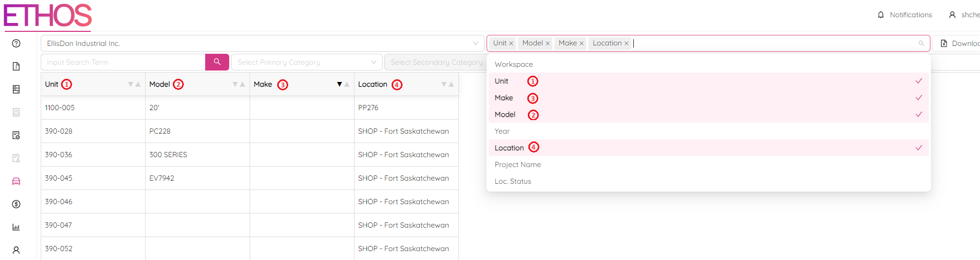The image size is (980, 260).
Task: Open the Select Secondary Category dropdown
Action: [436, 62]
